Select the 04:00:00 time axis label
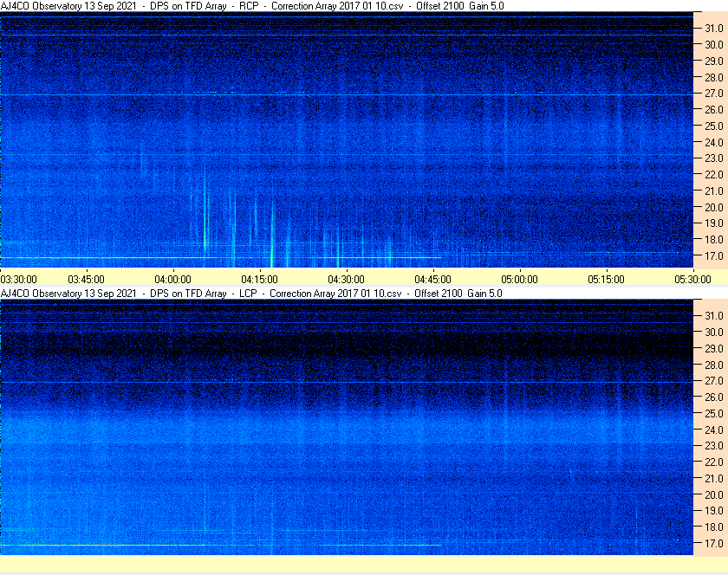This screenshot has height=575, width=728. tap(172, 280)
